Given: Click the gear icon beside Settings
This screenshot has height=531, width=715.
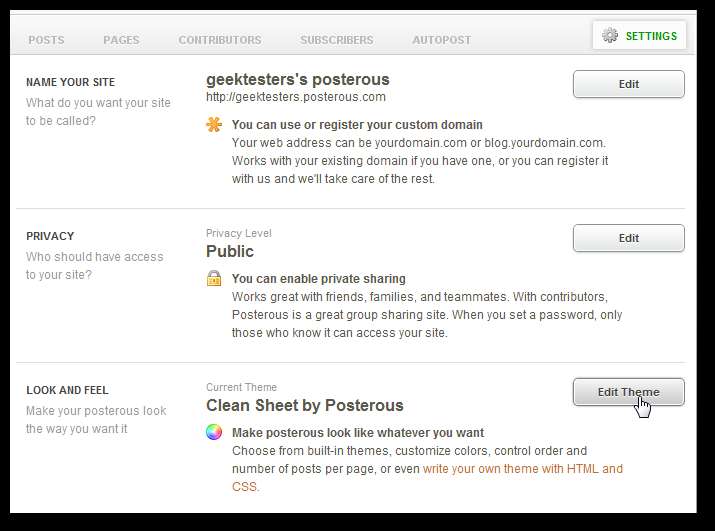Looking at the screenshot, I should click(x=609, y=36).
